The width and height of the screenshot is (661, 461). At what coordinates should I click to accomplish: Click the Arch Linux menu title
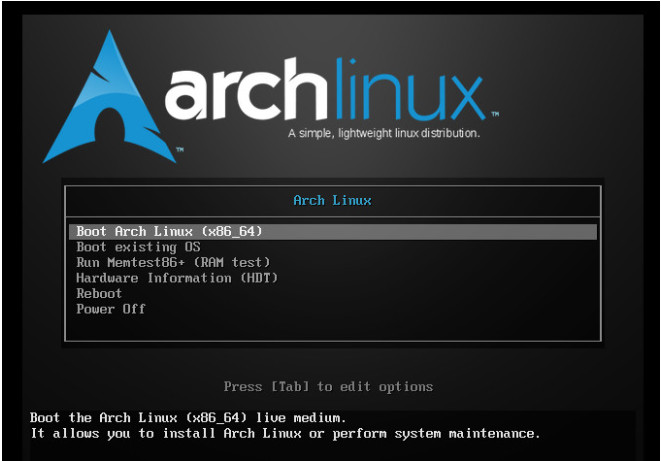point(332,201)
